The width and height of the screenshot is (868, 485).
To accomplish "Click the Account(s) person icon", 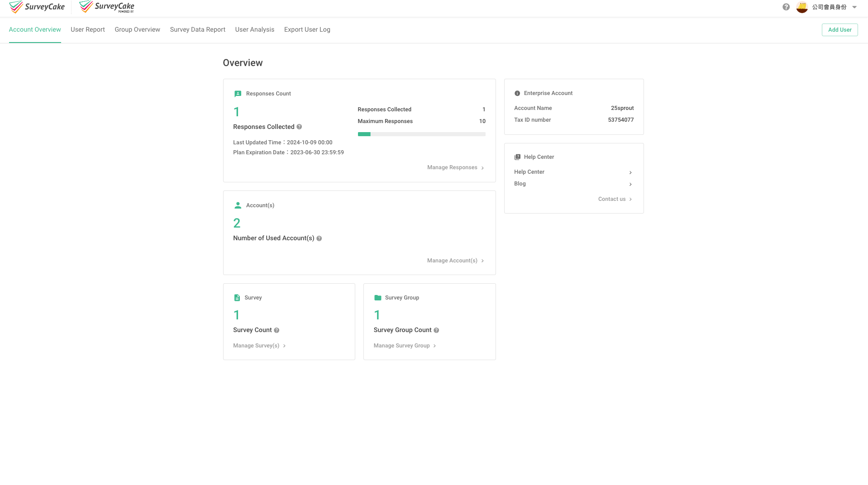I will pyautogui.click(x=238, y=205).
